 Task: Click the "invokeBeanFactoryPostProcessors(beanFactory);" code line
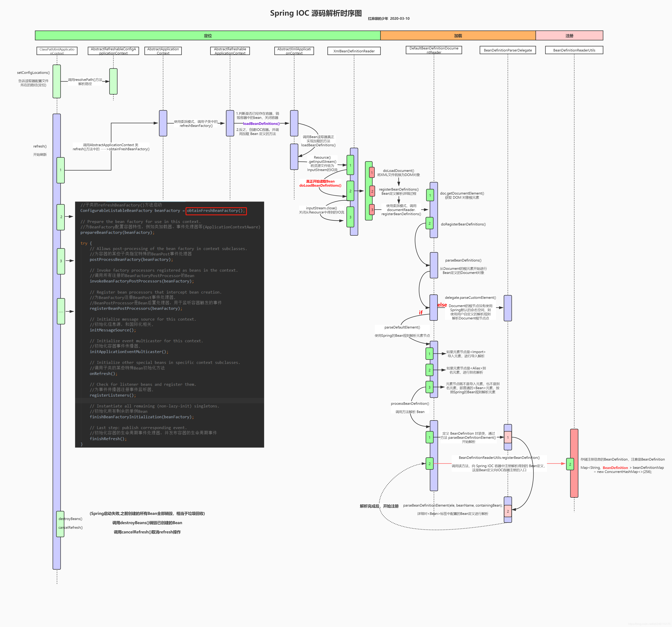[142, 281]
